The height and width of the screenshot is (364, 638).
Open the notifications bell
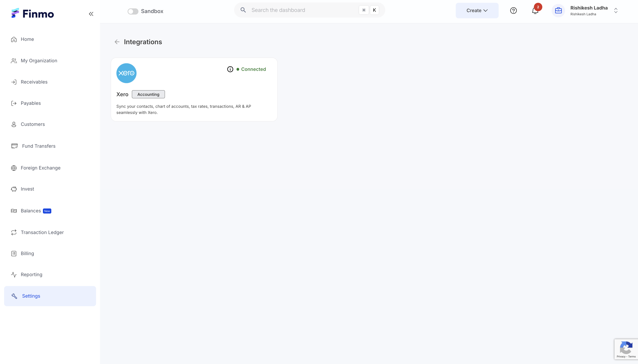point(535,11)
